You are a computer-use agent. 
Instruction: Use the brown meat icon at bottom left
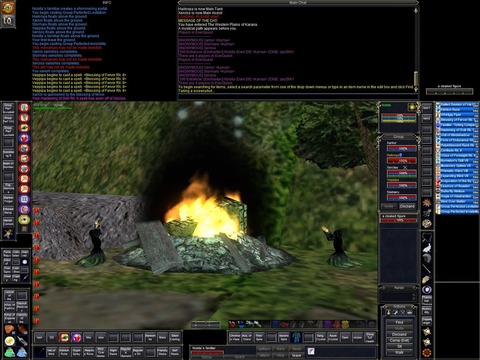[9, 329]
